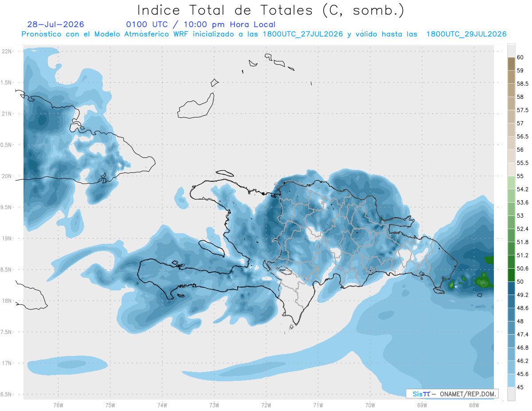Click the colorbar value "52.4"
Image resolution: width=532 pixels, height=411 pixels.
523,229
